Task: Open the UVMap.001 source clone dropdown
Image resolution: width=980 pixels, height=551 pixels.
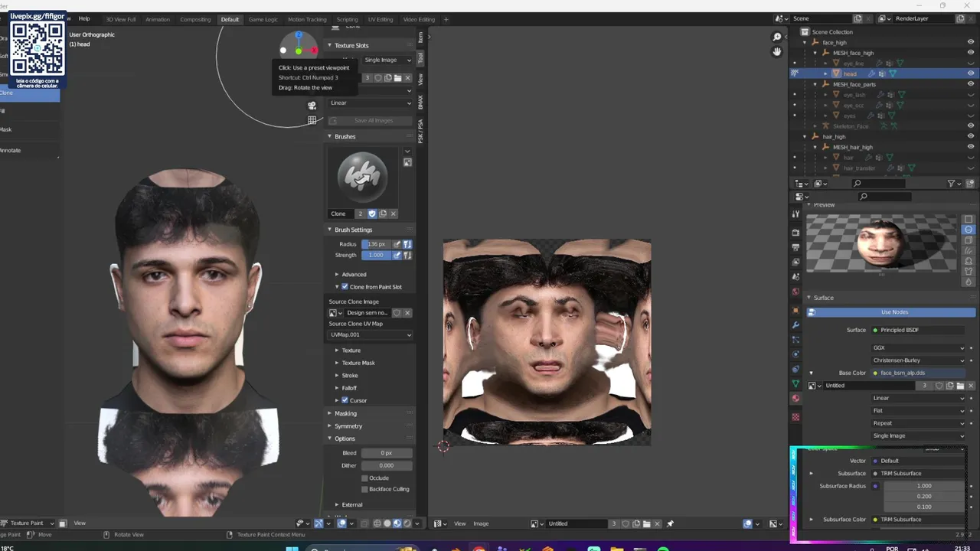Action: coord(371,334)
